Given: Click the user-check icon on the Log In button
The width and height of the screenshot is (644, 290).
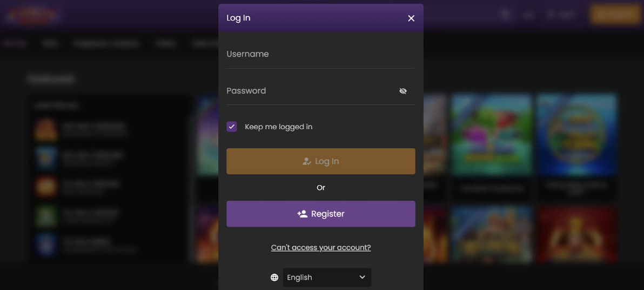Looking at the screenshot, I should pyautogui.click(x=306, y=161).
